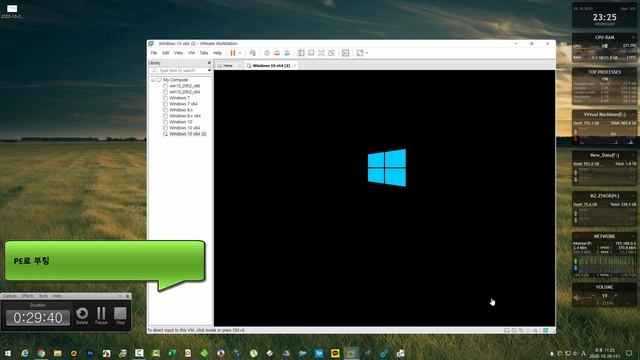Open the Windows Start menu
Image resolution: width=640 pixels, height=360 pixels.
[x=8, y=353]
